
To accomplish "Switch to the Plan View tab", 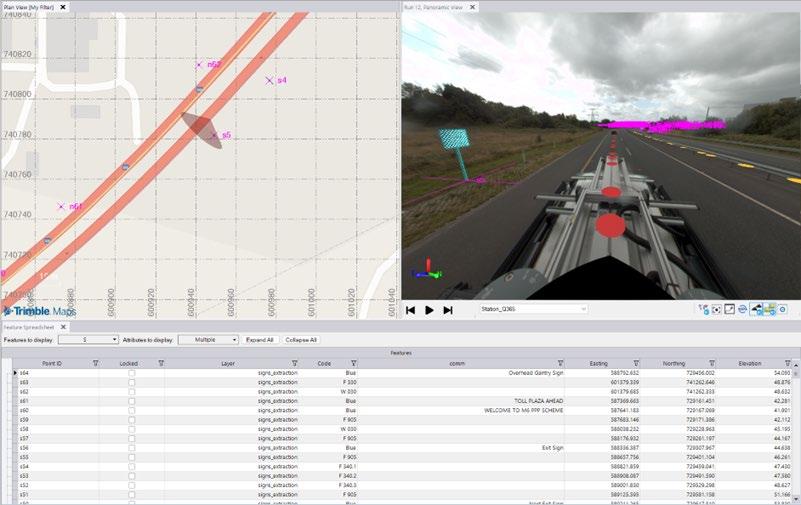I will coord(29,7).
